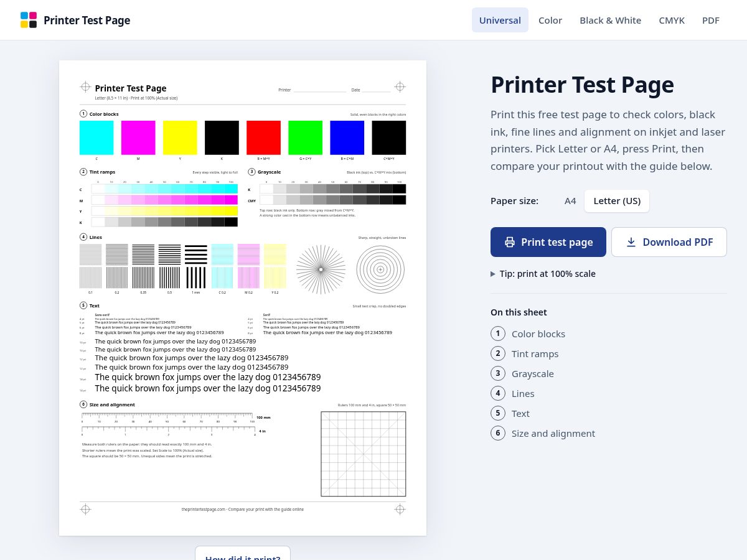Click the printer icon in Print button
This screenshot has width=747, height=560.
(510, 242)
